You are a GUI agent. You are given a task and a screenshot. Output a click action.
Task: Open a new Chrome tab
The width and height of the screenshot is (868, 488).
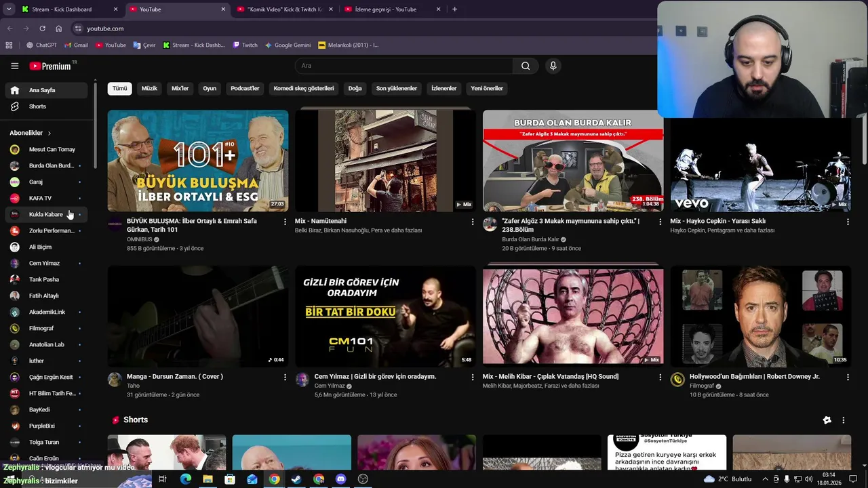[454, 9]
